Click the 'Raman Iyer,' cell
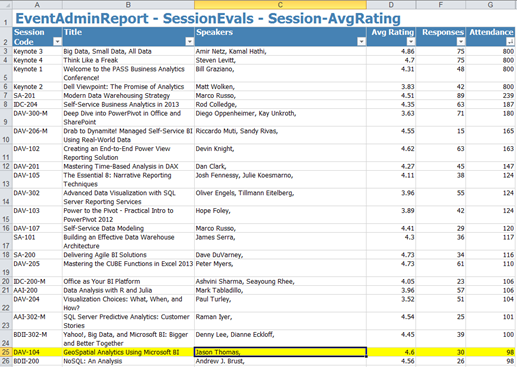The height and width of the screenshot is (367, 517). pos(280,321)
